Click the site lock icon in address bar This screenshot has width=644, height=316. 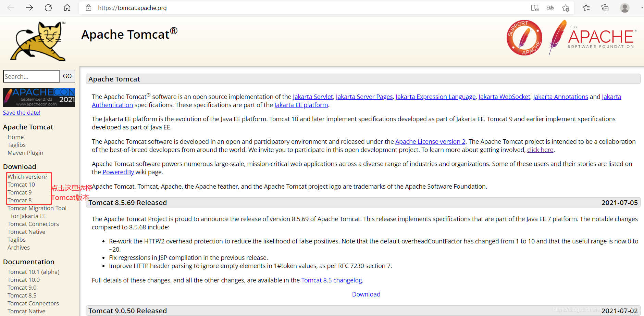[89, 8]
